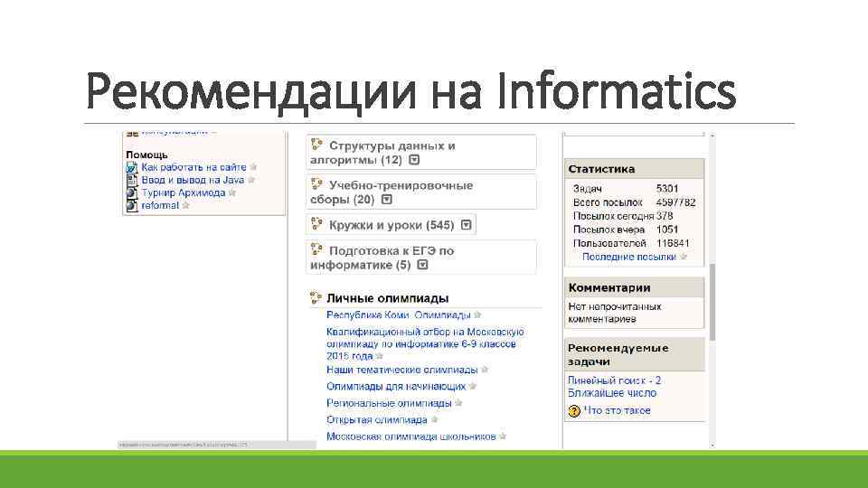Star the 'Ввод и вывод на Java' item
Screen dimensions: 868x488
(x=251, y=180)
